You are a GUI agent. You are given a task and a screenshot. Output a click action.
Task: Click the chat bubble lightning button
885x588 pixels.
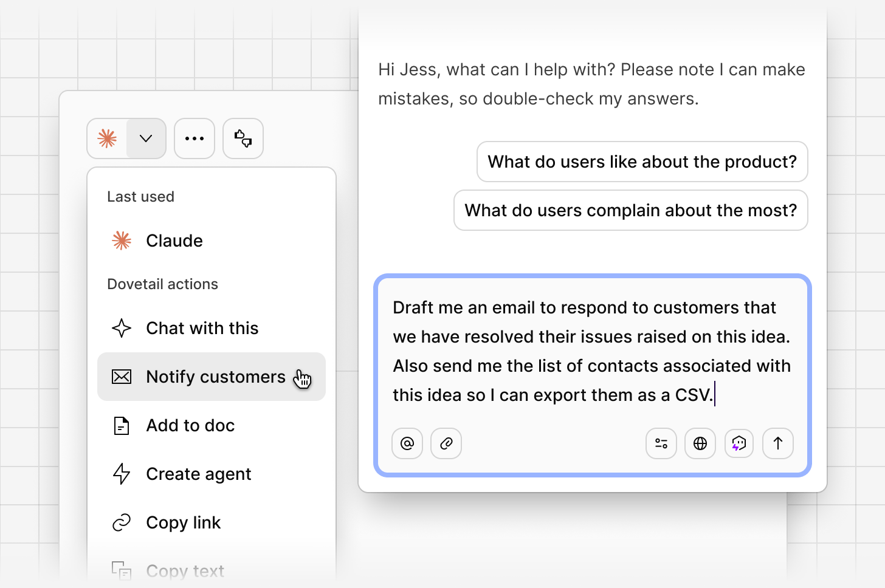click(x=739, y=443)
